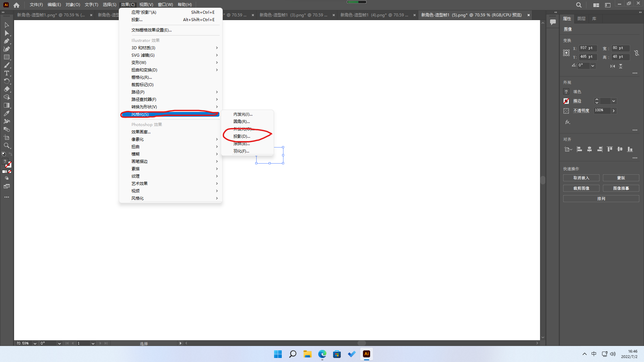Image resolution: width=644 pixels, height=362 pixels.
Task: Select the Direct Selection tool
Action: pyautogui.click(x=6, y=33)
